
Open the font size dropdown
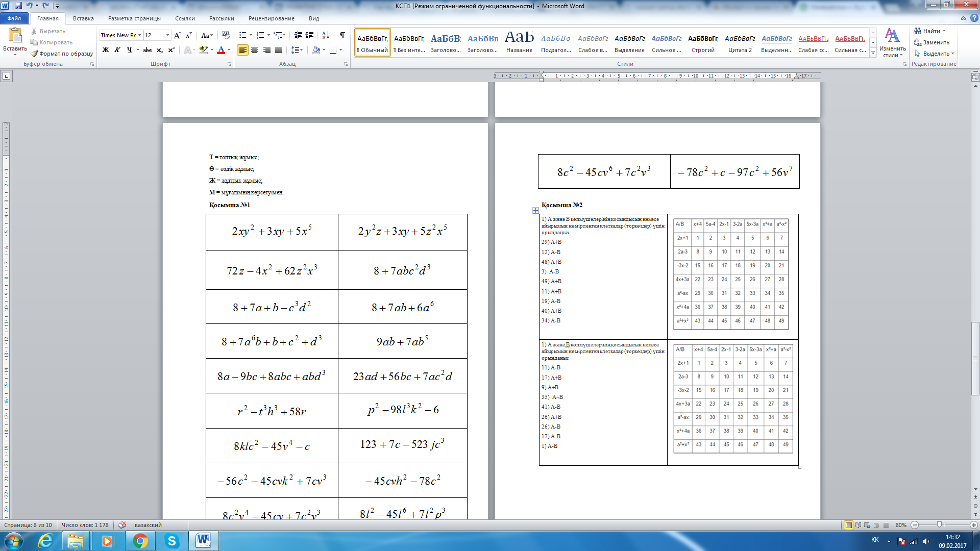pos(167,35)
